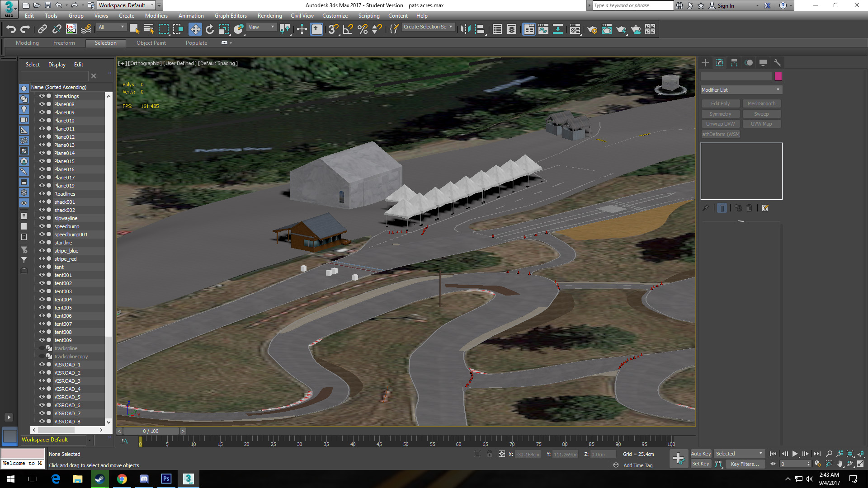The width and height of the screenshot is (868, 488).
Task: Open the Motion command panel icon
Action: 749,63
